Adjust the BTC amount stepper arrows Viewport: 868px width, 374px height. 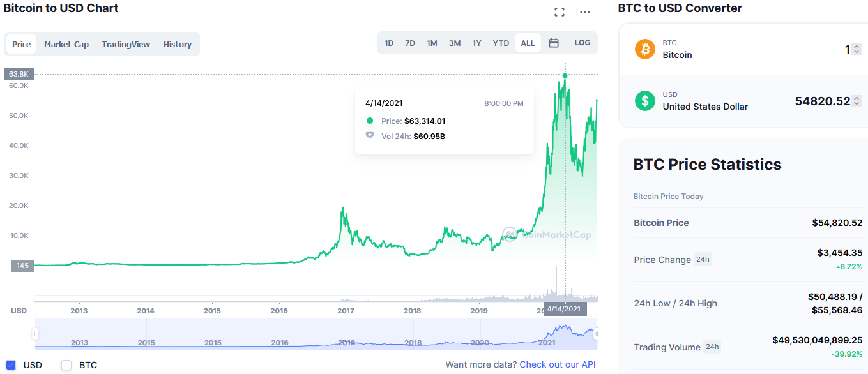tap(857, 49)
